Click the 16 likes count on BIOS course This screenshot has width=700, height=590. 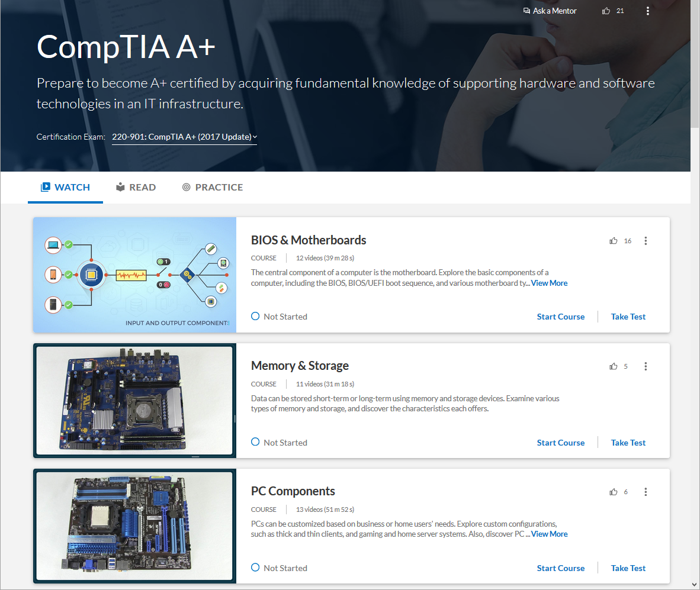(628, 241)
